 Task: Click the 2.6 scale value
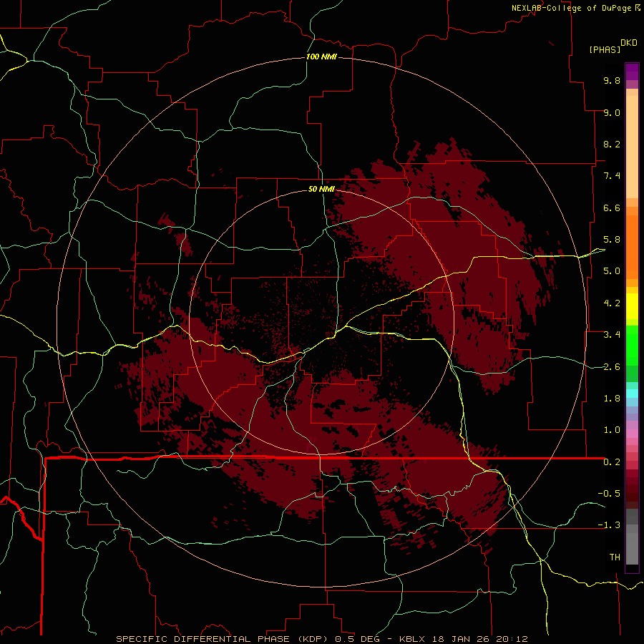612,367
